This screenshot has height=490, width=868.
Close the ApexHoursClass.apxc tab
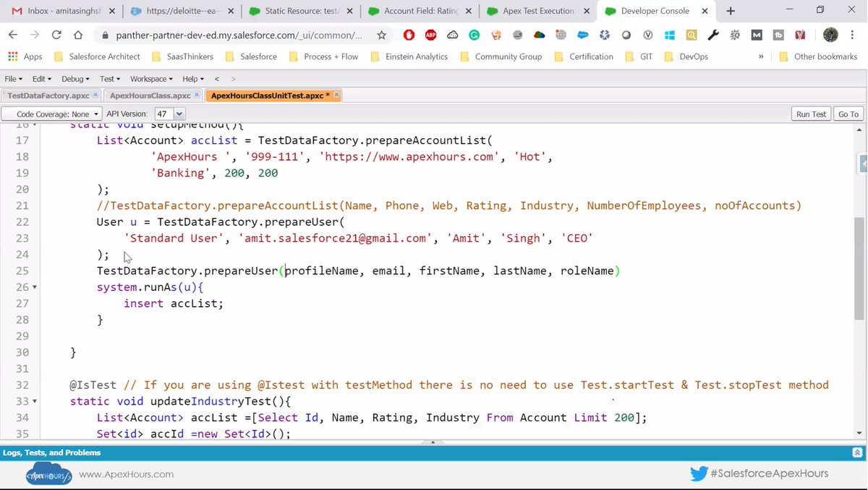195,95
